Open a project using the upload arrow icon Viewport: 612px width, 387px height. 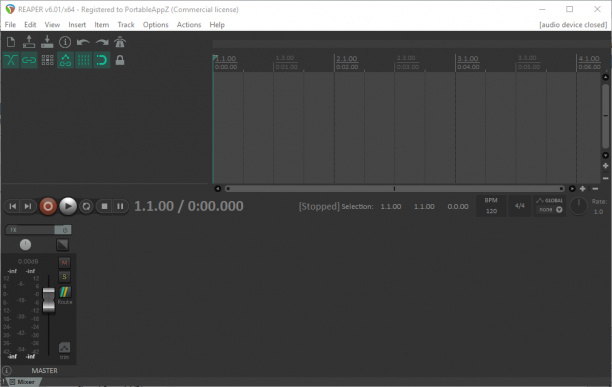[29, 42]
